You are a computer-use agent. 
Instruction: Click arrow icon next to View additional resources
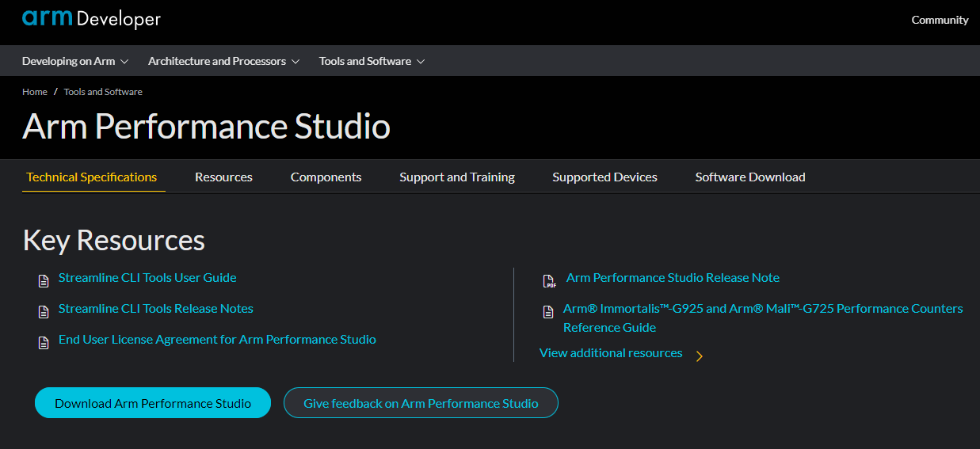[x=699, y=356]
